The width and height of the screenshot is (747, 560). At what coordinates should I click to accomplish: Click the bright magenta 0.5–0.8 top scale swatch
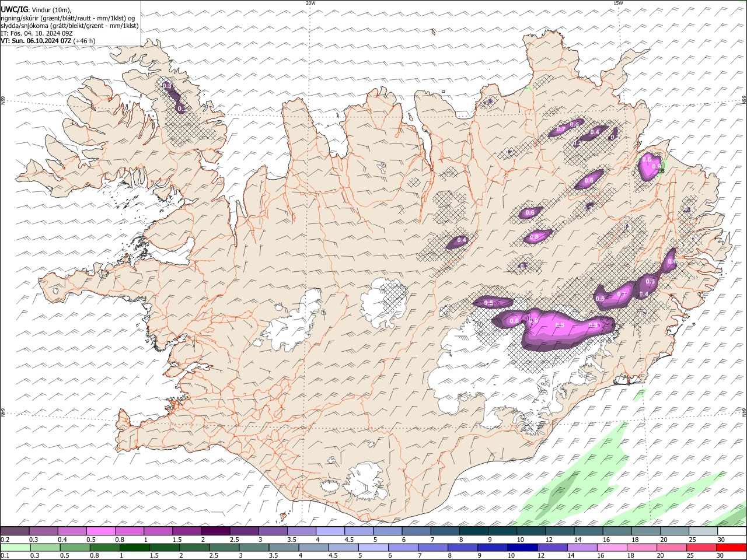(x=100, y=531)
